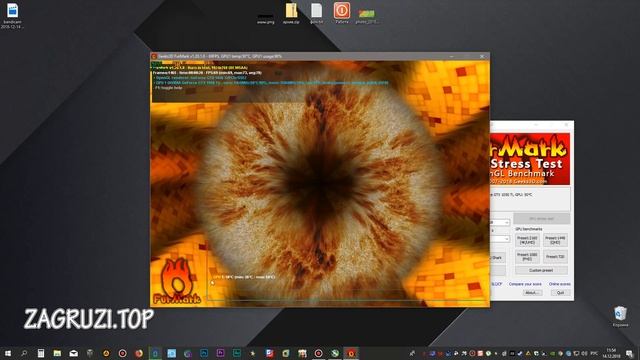Click the 'F1: toggle help' overlay line

click(169, 88)
